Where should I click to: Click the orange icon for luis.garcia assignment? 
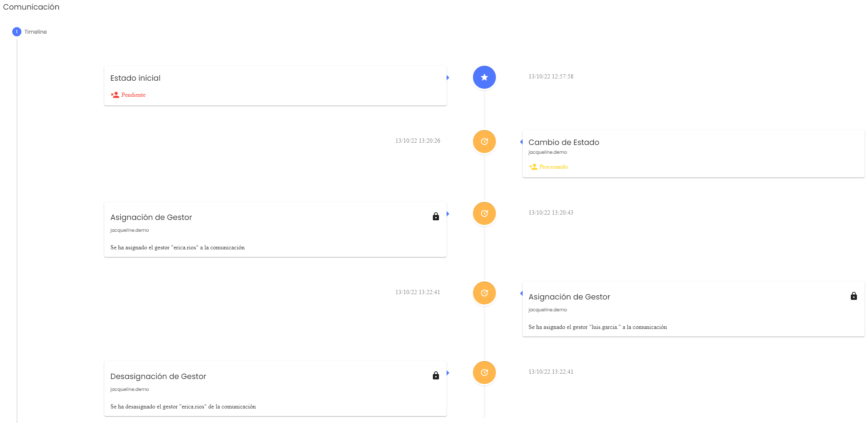(x=484, y=293)
